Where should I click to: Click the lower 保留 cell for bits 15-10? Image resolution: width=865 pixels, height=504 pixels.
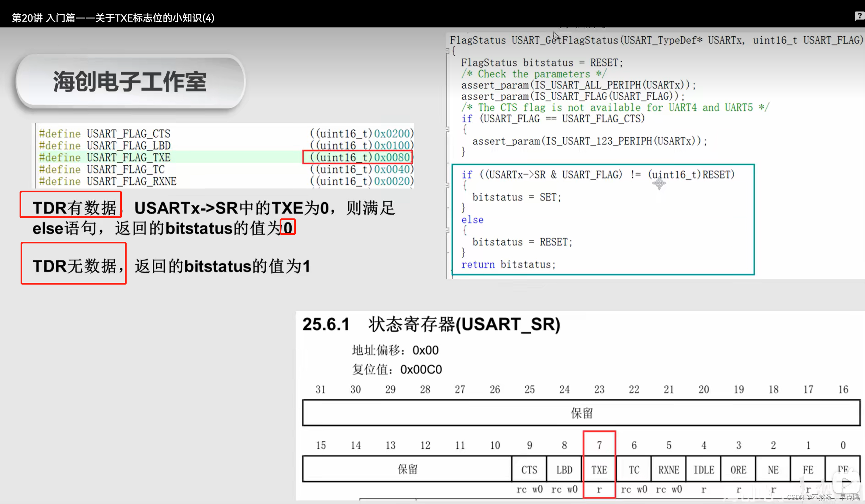click(x=407, y=469)
